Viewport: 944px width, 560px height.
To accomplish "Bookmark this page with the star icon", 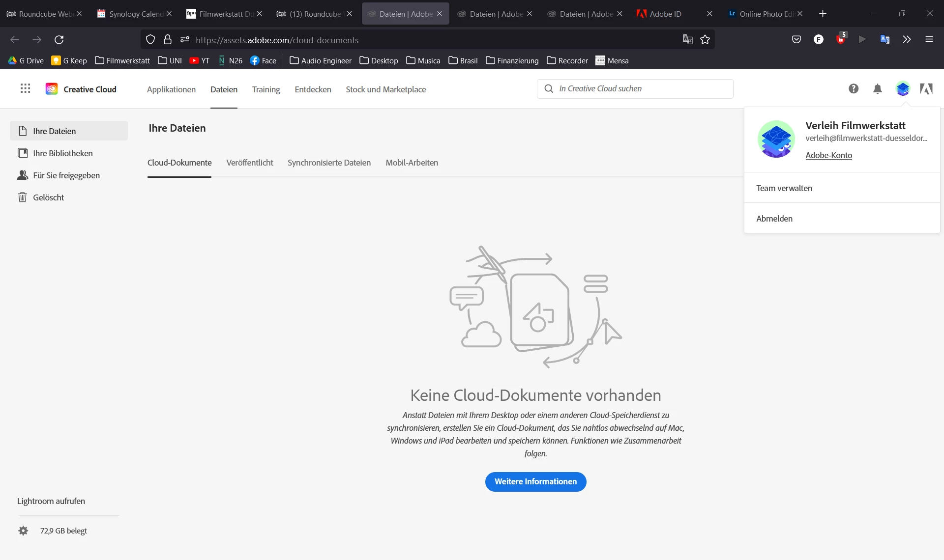I will point(705,40).
